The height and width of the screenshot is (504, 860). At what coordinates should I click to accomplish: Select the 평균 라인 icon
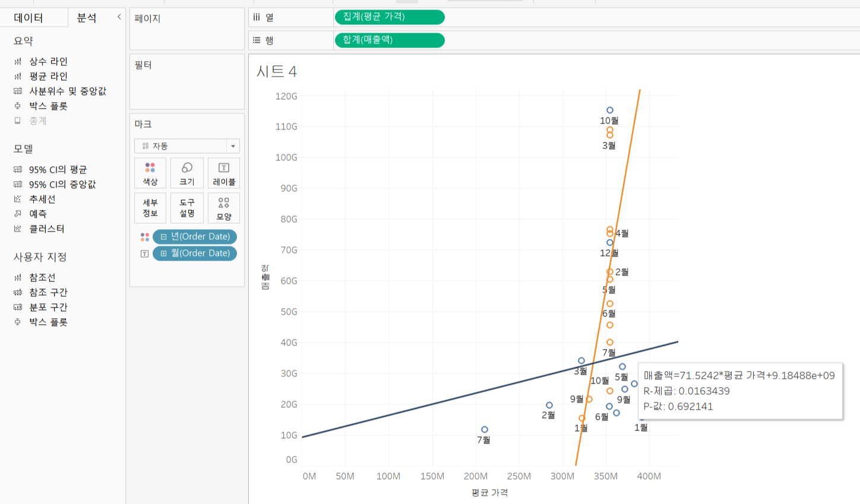tap(18, 76)
